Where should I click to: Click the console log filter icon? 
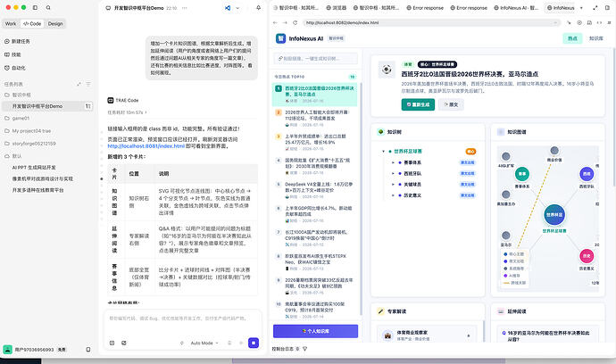point(304,349)
